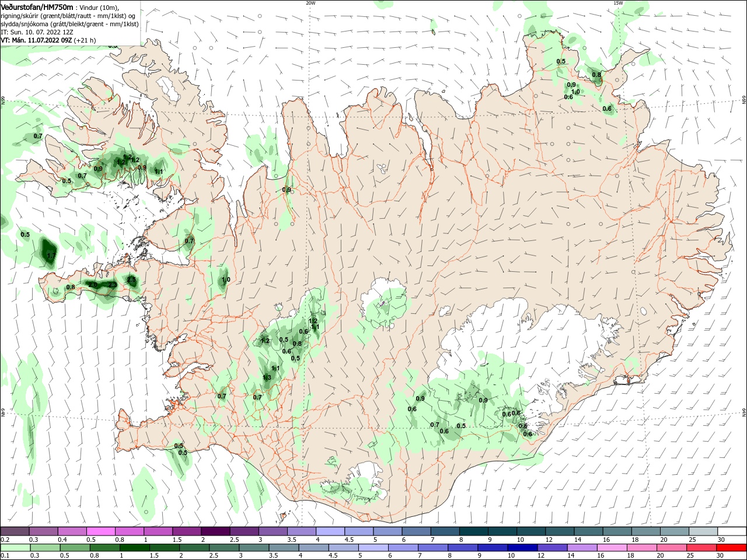Click the lilac 14 rain legend swatch
This screenshot has width=747, height=560.
pos(582,548)
